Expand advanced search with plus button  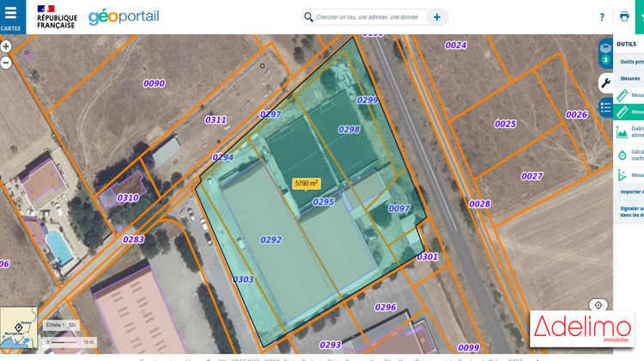click(437, 17)
